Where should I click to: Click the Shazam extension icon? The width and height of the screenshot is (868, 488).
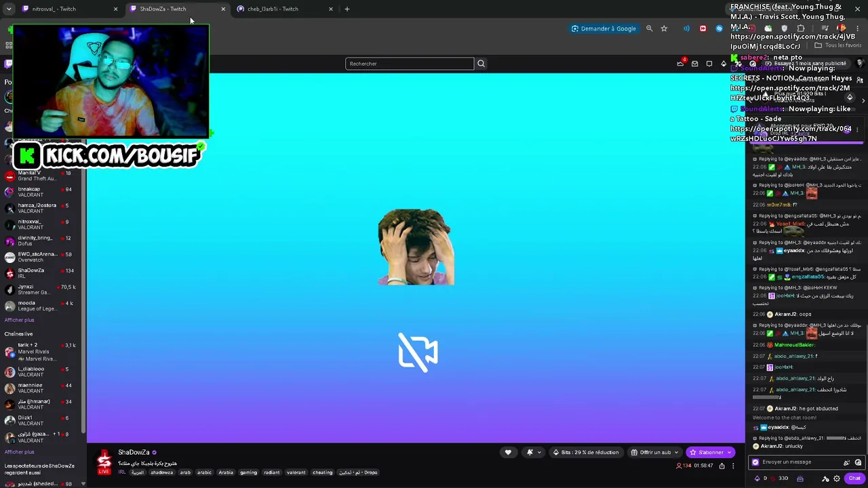click(x=719, y=28)
